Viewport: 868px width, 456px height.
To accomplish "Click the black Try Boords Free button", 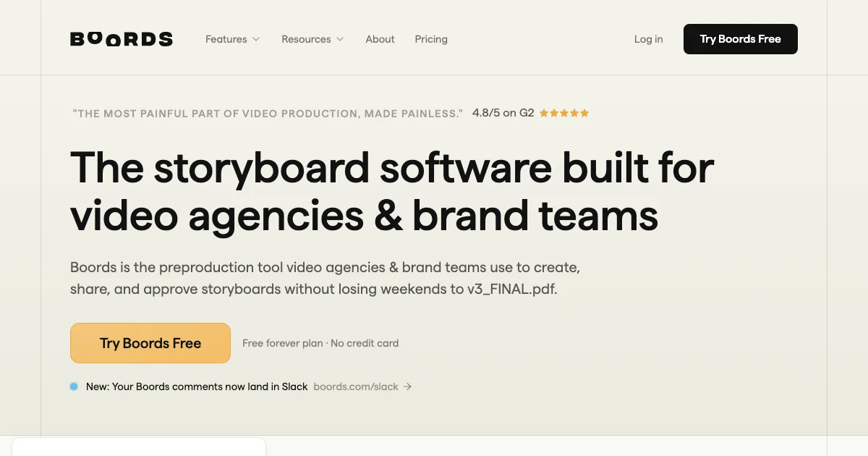I will 741,39.
